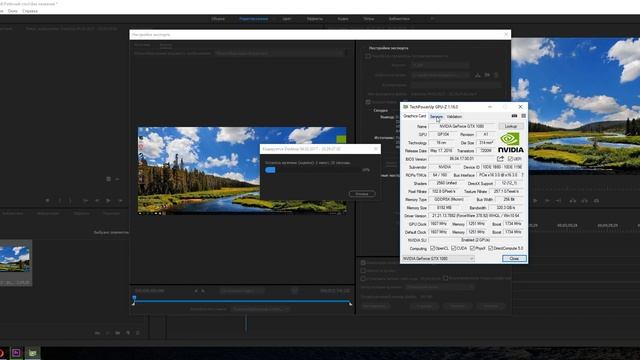
Task: Click the Metadata button in export dialog
Action: (375, 306)
